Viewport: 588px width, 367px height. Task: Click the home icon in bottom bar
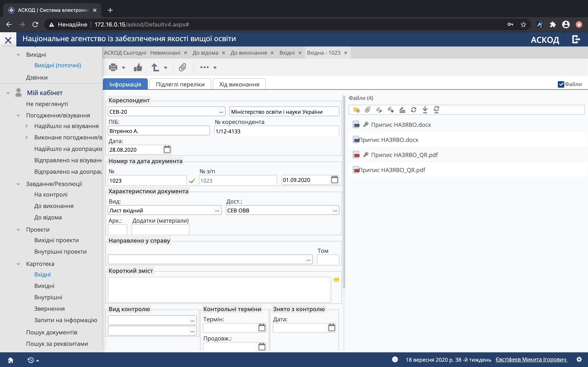click(10, 360)
